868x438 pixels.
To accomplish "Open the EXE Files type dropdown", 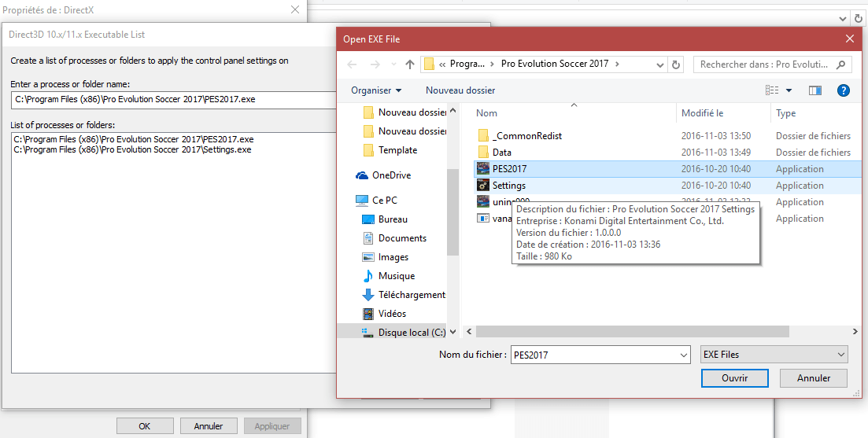I will point(774,355).
